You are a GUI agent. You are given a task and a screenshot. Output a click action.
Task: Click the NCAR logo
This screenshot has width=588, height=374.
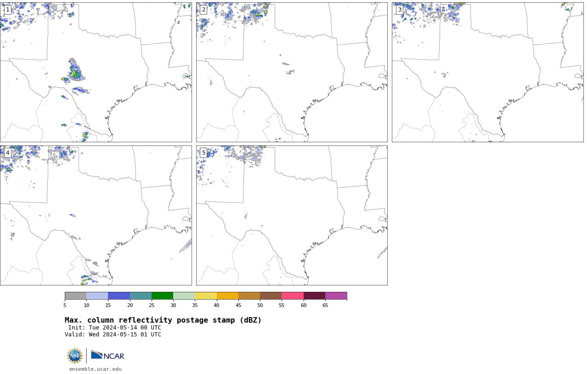tap(107, 356)
